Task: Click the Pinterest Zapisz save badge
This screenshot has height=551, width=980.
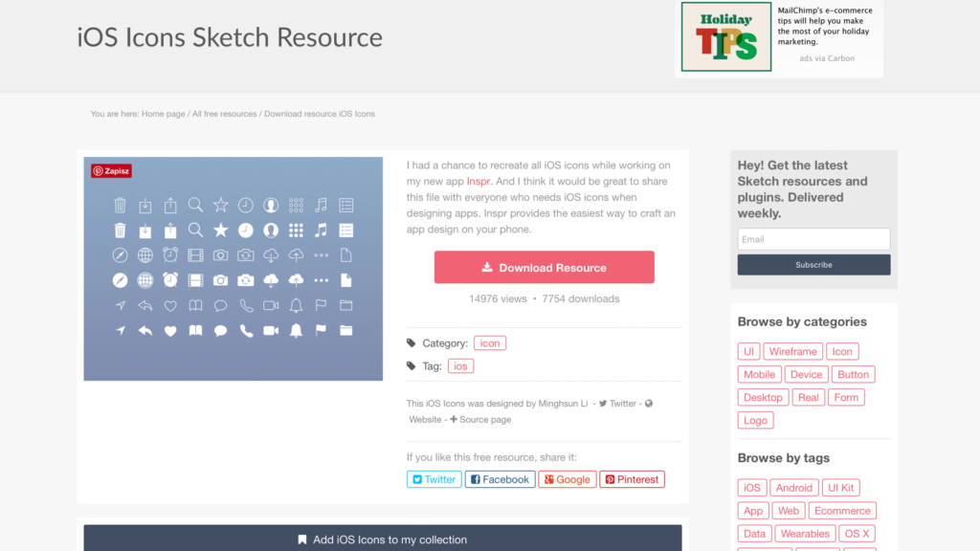Action: (111, 170)
